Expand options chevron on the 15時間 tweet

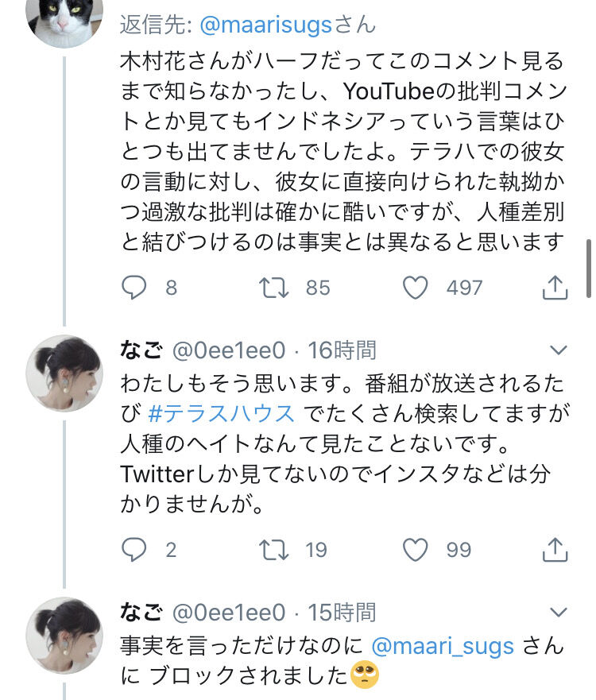[558, 612]
